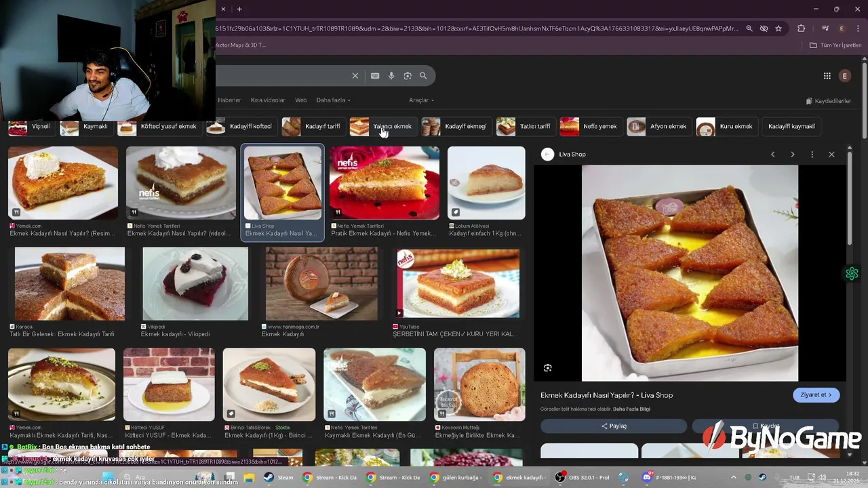Open the address bar zoom magnifier icon

click(x=749, y=28)
